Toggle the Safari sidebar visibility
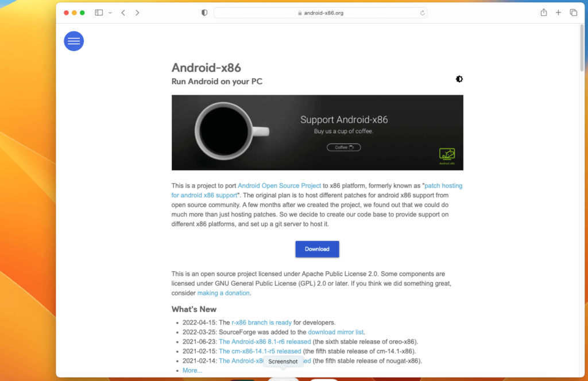 pyautogui.click(x=98, y=12)
